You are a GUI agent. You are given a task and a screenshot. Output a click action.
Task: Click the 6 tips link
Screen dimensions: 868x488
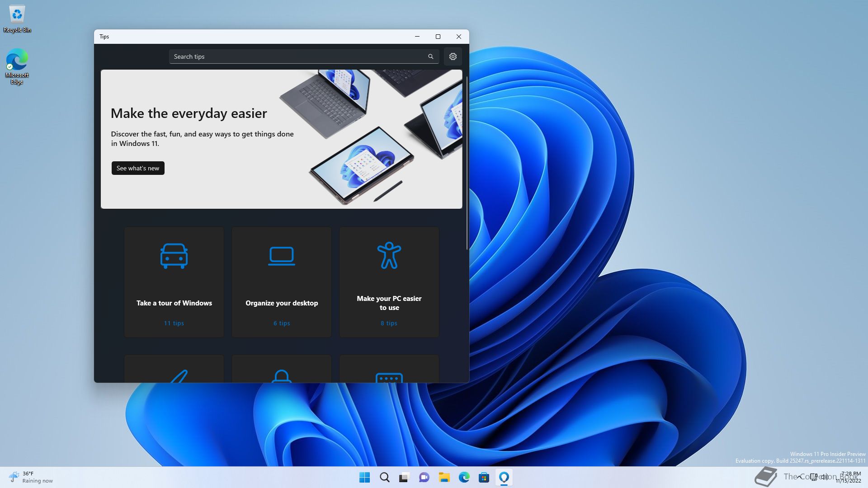point(282,323)
